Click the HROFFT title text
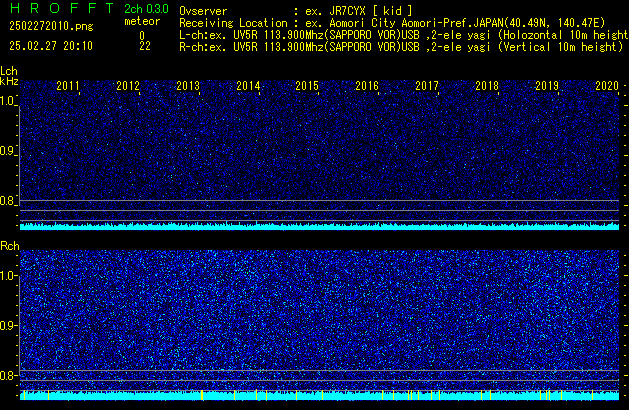The image size is (629, 410). (x=62, y=8)
